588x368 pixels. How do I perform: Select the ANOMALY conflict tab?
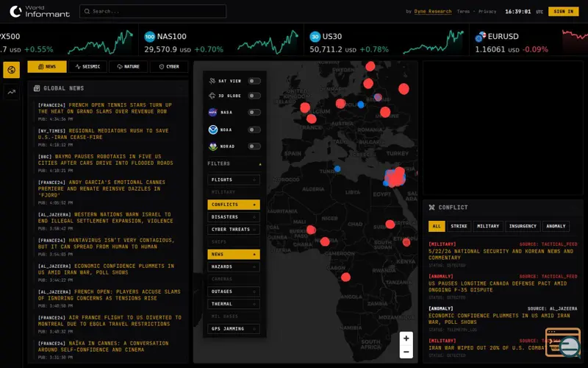556,226
